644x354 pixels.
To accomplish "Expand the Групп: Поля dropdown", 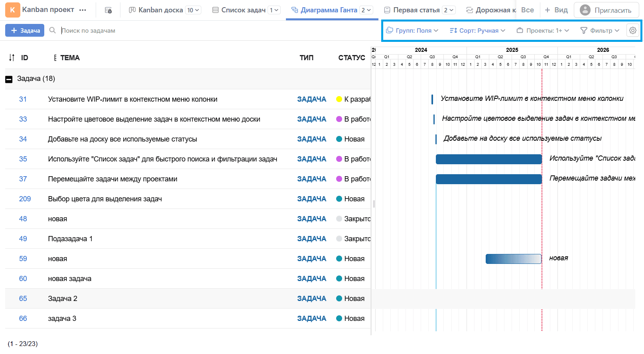I will point(412,30).
